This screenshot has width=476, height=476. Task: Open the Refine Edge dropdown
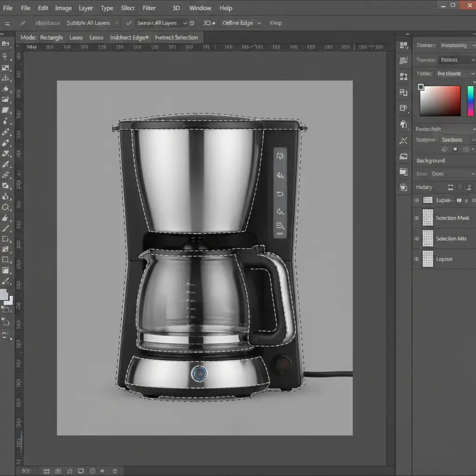point(259,23)
